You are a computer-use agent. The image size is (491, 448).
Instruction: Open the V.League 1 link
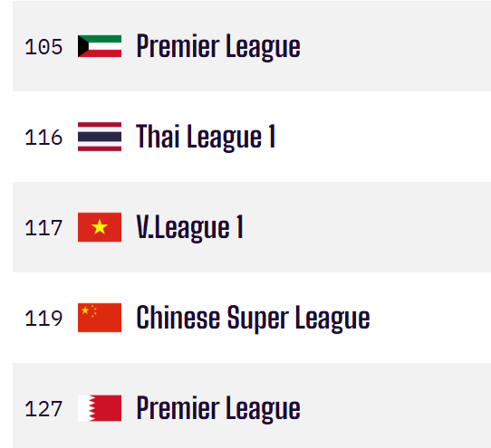[189, 228]
